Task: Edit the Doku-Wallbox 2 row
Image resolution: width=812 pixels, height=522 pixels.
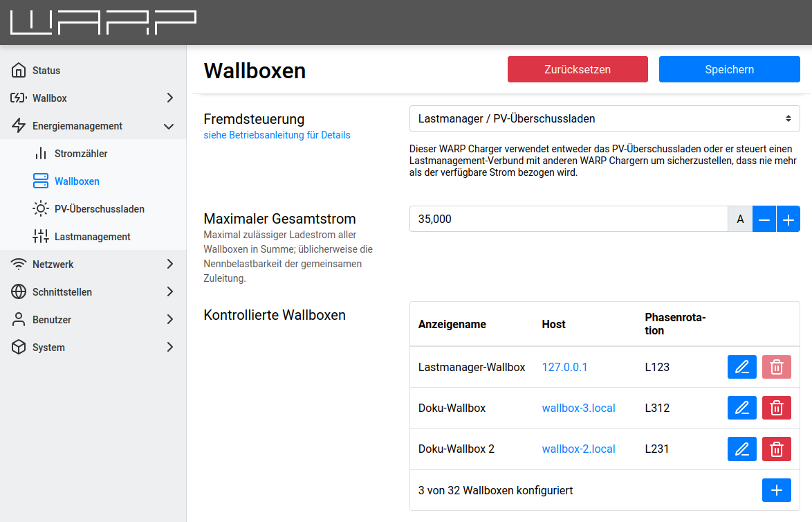Action: [x=741, y=449]
